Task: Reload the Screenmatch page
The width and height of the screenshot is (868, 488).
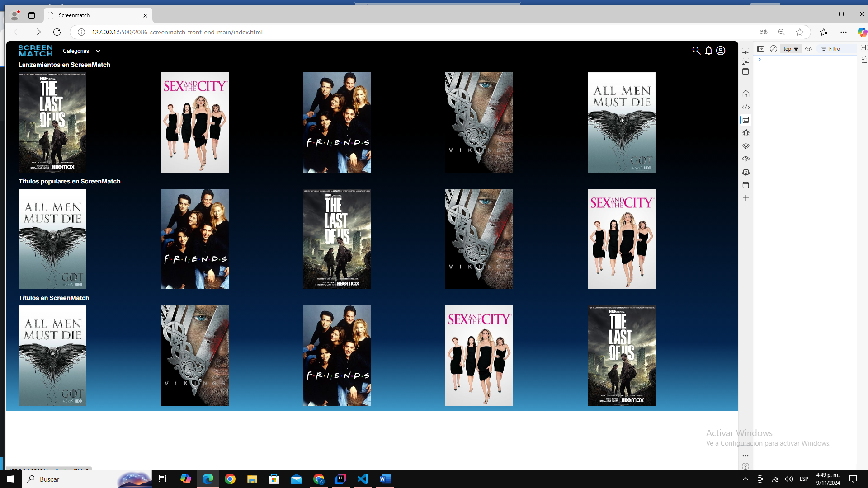Action: pos(57,32)
